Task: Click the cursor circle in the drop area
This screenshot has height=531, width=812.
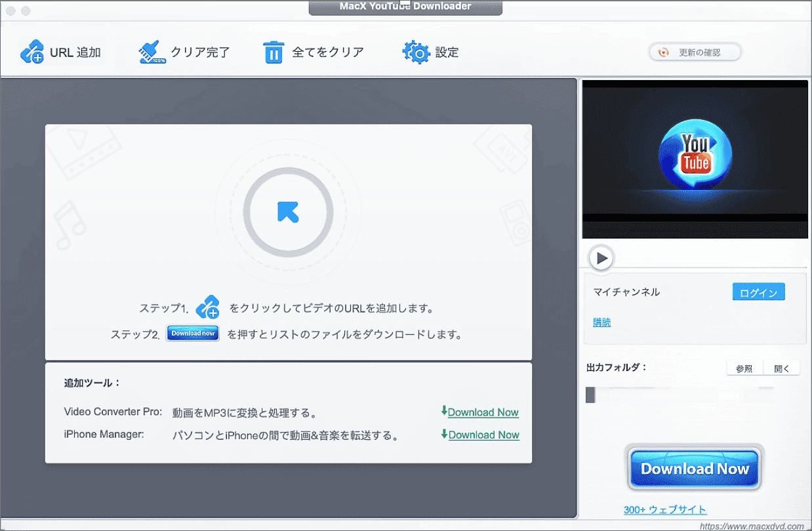Action: (x=287, y=212)
